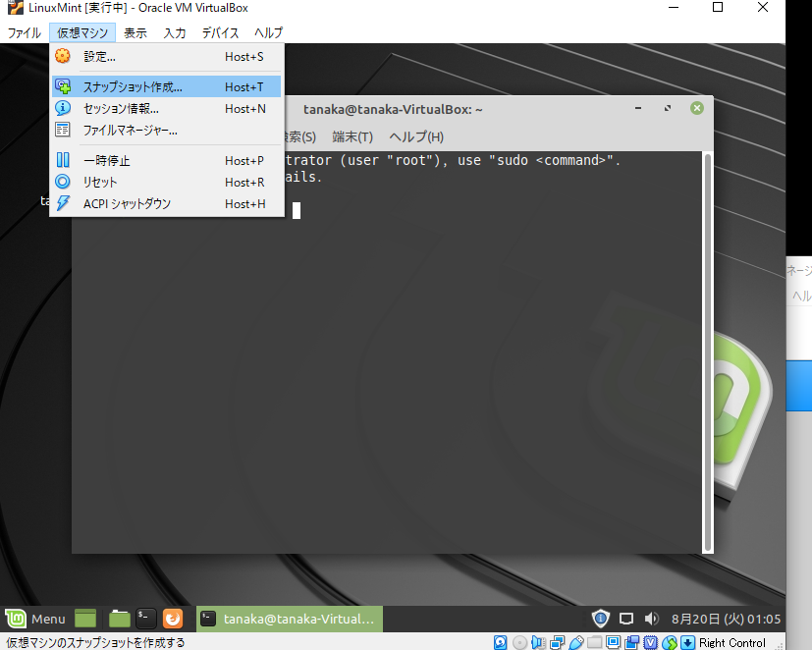The image size is (812, 650).
Task: Launch terminal from the panel launcher
Action: pyautogui.click(x=145, y=619)
